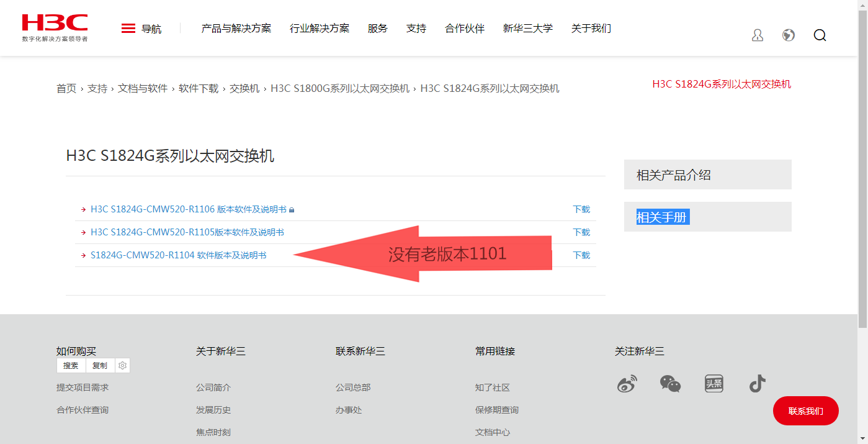Open H3C S1824G-CMW520-R1105 software entry
The width and height of the screenshot is (868, 444).
tap(187, 232)
